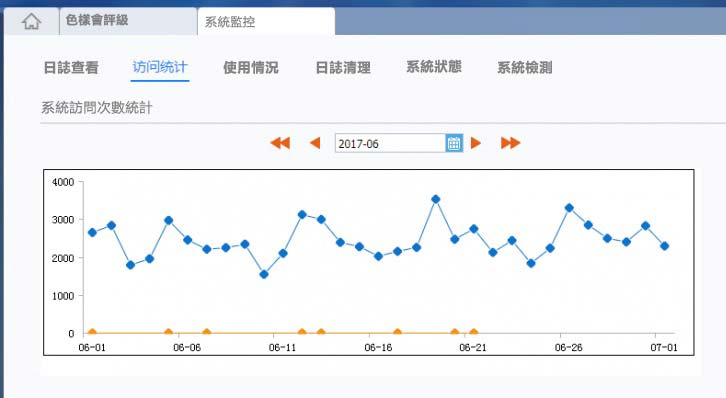
Task: Open the calendar picker icon
Action: coord(454,143)
